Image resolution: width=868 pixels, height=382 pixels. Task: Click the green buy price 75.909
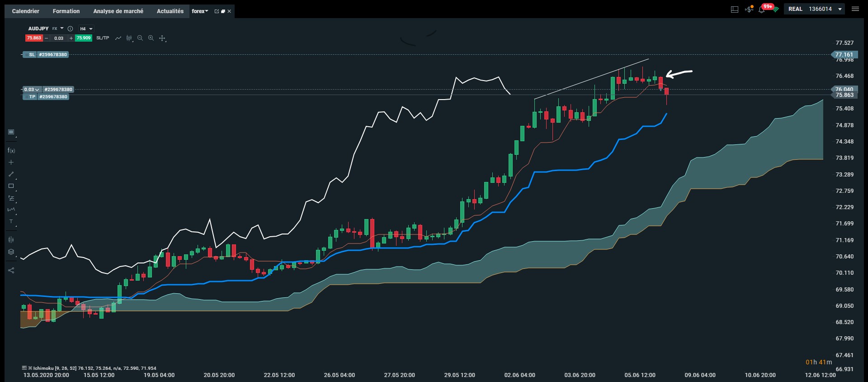click(84, 38)
